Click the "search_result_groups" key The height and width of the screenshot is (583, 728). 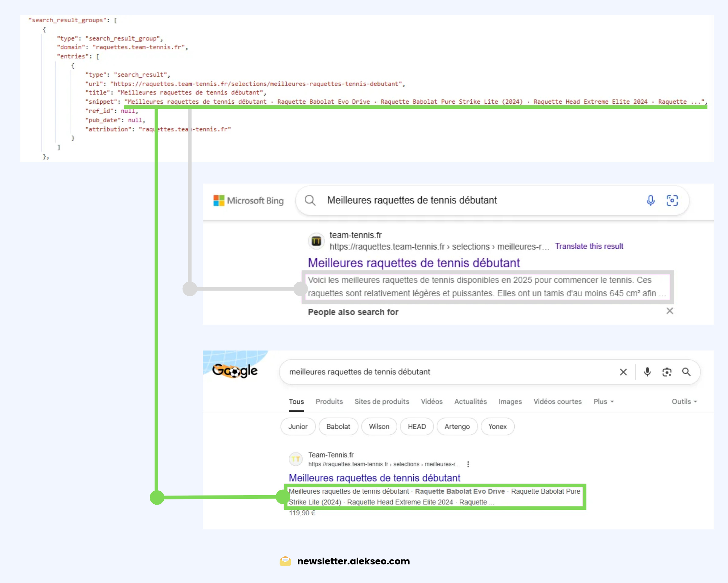[x=67, y=20]
